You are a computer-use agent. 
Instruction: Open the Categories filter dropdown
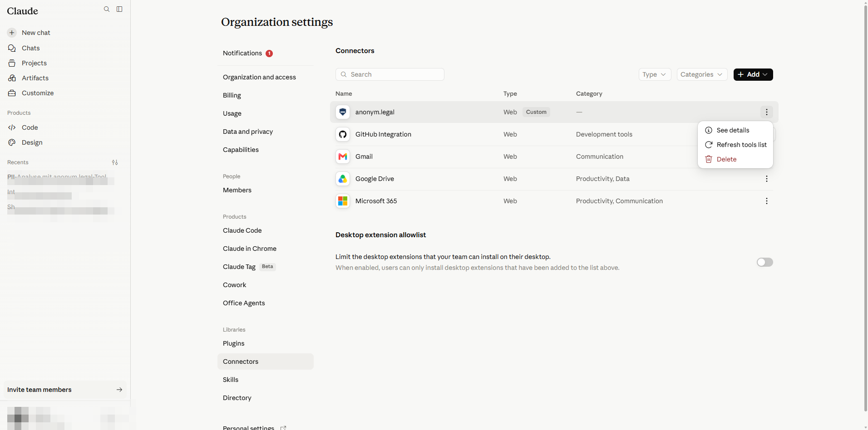click(x=702, y=74)
